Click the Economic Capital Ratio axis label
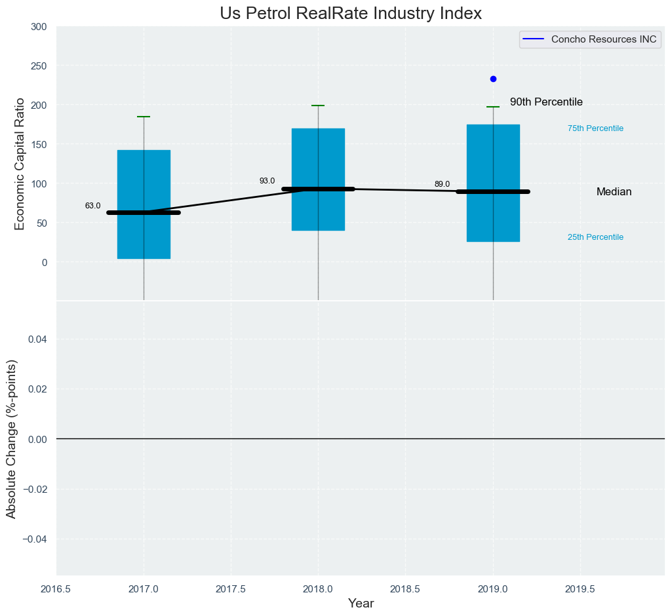672x616 pixels. [20, 164]
